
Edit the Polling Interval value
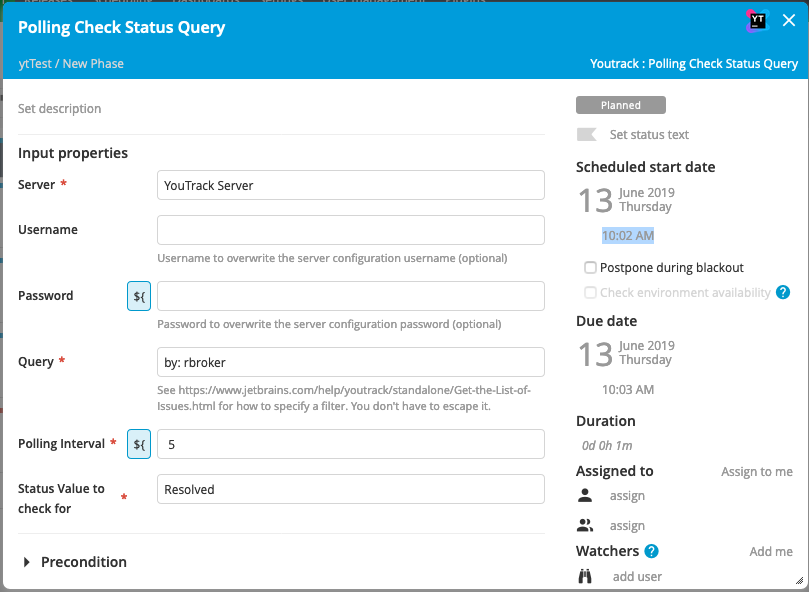351,444
